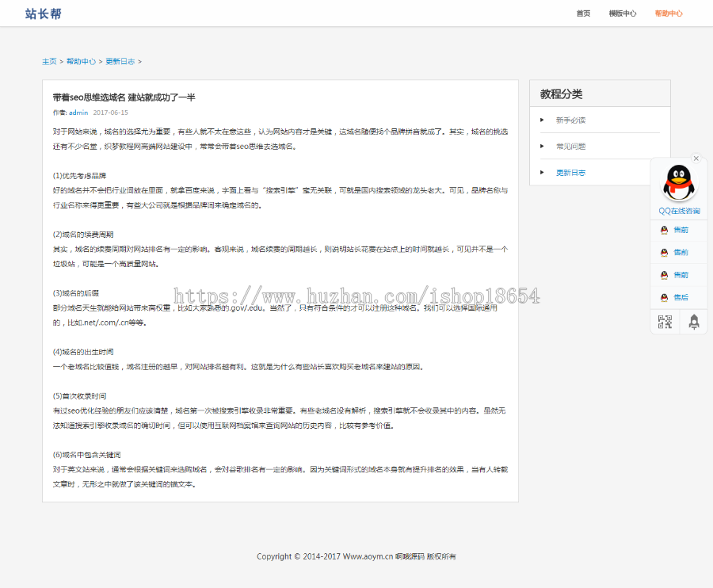Close the QQ online consultation widget
The image size is (713, 588).
[x=696, y=158]
